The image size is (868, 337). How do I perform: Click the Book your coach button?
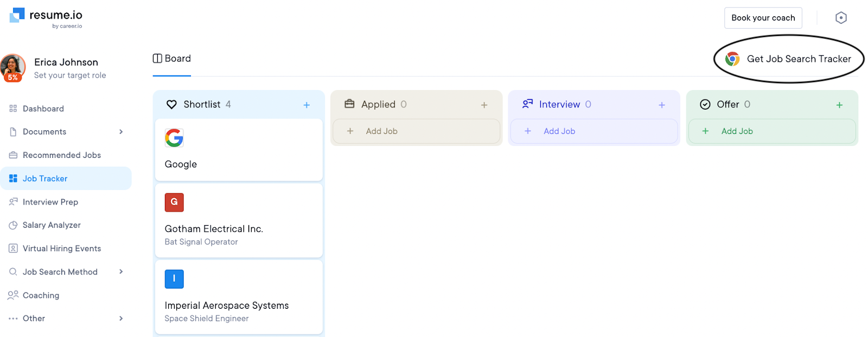[763, 18]
